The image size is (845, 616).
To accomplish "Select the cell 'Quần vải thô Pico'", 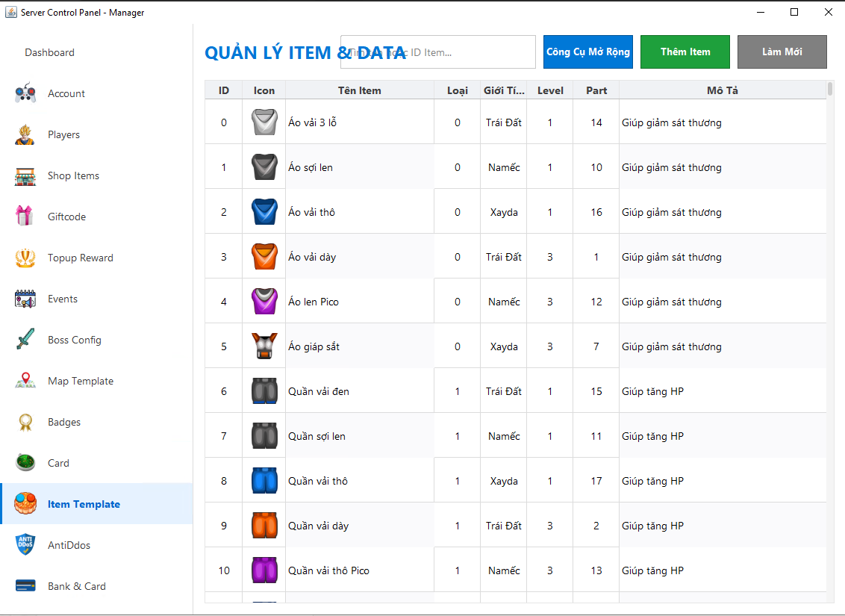I will pyautogui.click(x=360, y=570).
